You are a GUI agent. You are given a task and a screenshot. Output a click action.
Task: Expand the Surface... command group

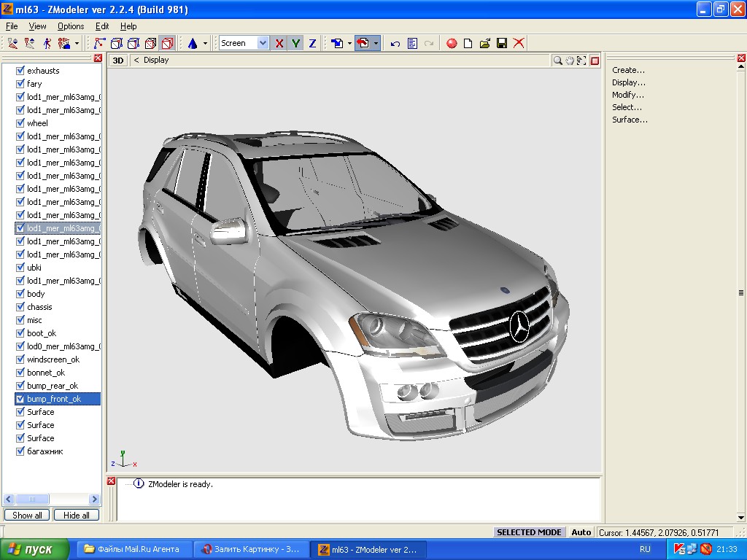630,120
